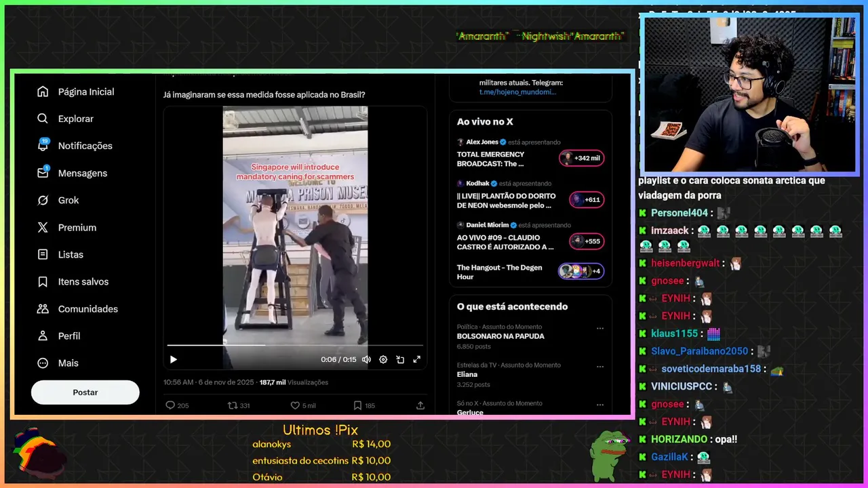Open the Grok icon
Image resolution: width=868 pixels, height=488 pixels.
tap(43, 200)
